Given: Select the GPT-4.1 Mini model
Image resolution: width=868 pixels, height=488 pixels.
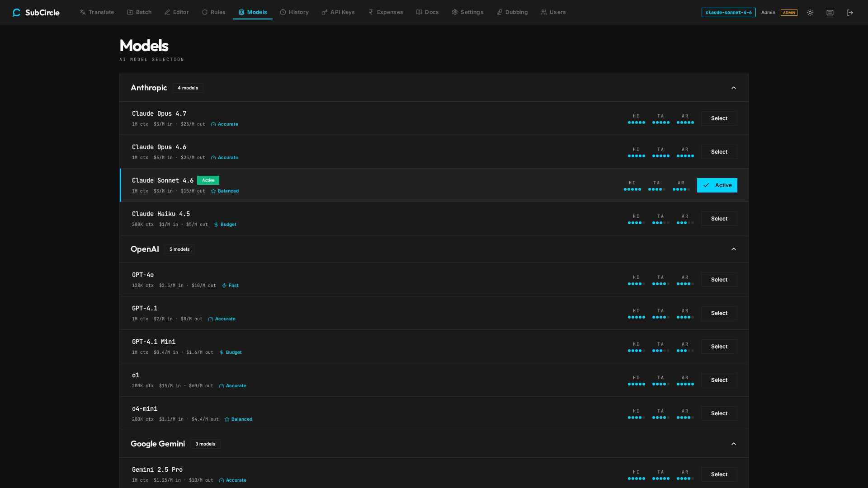Looking at the screenshot, I should pyautogui.click(x=719, y=347).
